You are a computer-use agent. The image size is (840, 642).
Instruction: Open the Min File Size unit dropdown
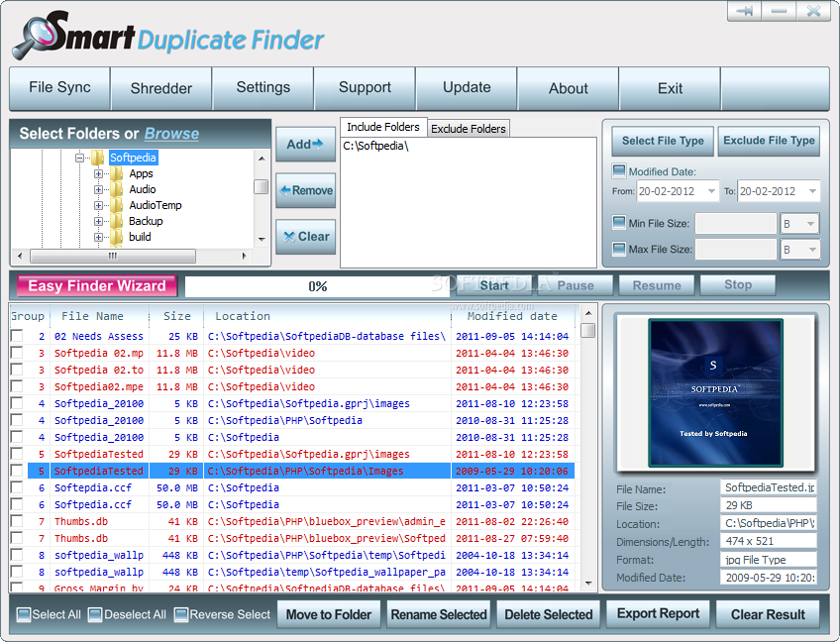point(810,224)
